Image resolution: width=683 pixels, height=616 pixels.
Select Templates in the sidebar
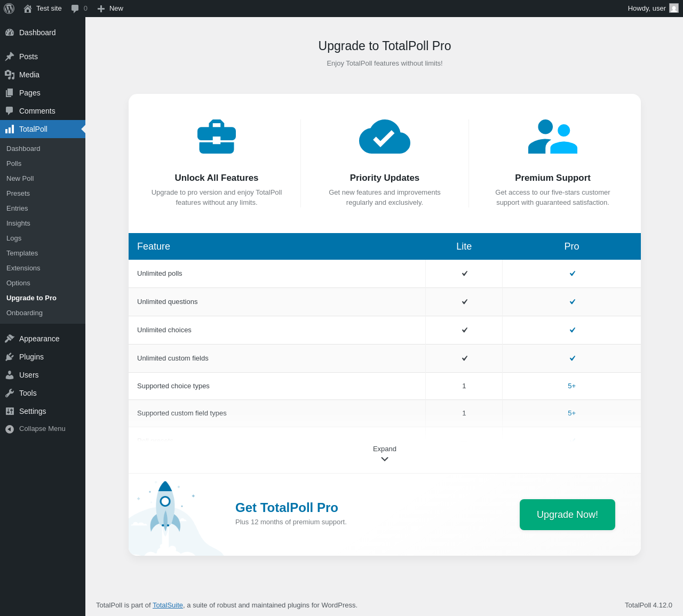click(22, 253)
